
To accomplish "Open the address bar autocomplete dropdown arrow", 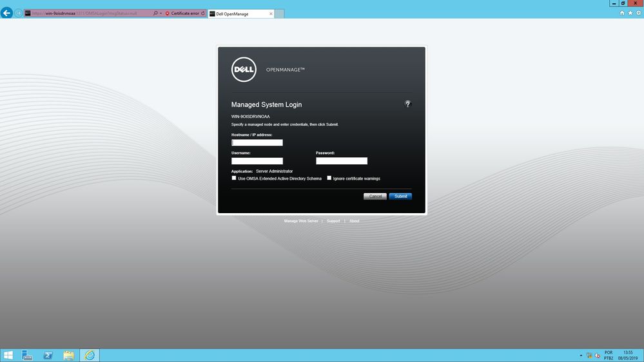I will [x=161, y=14].
